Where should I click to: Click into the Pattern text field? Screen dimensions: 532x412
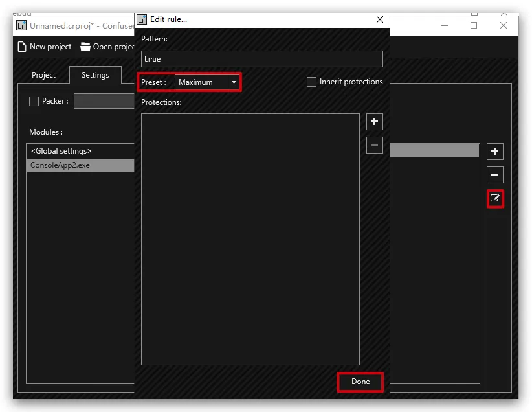click(261, 59)
